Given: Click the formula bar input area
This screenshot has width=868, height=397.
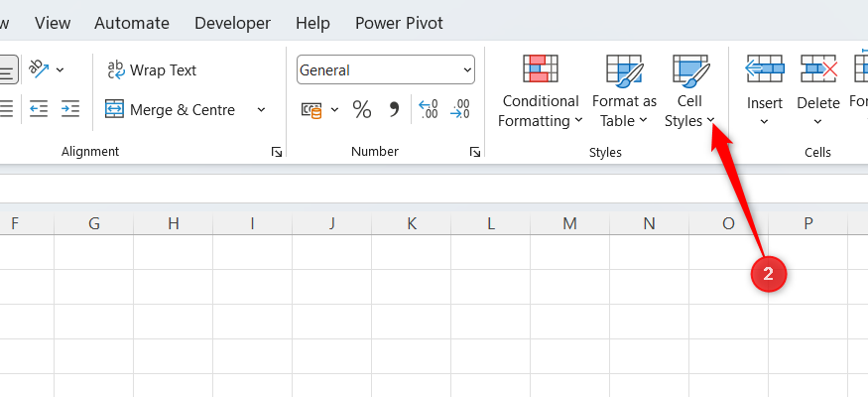Looking at the screenshot, I should 434,189.
